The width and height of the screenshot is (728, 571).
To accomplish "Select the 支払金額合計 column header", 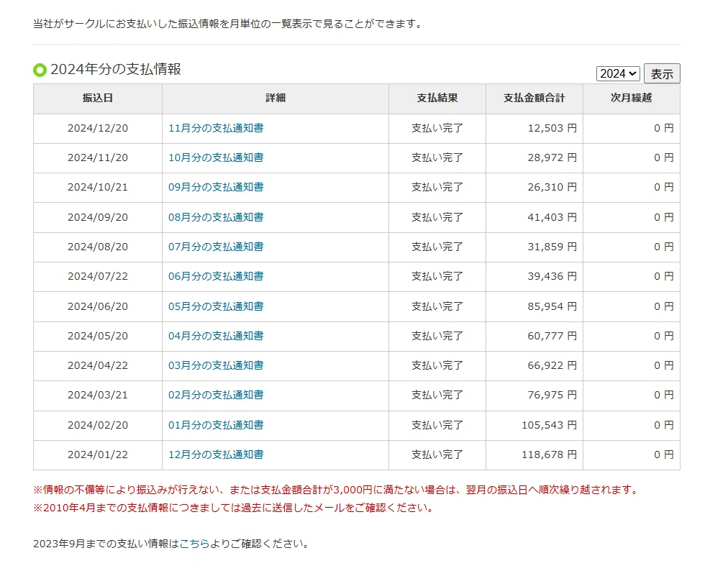I will click(534, 98).
